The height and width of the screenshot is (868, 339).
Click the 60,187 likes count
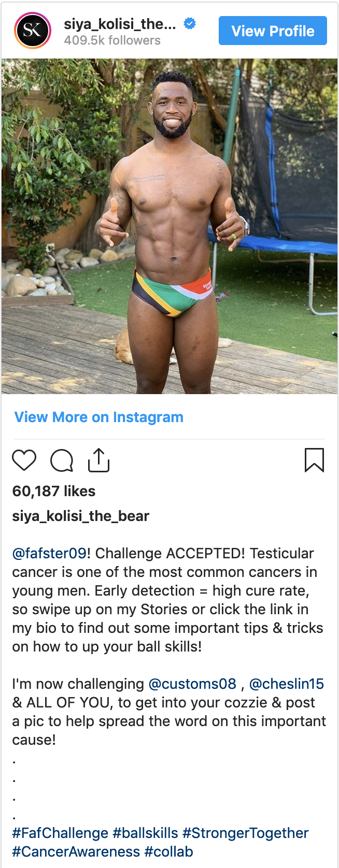(x=54, y=491)
